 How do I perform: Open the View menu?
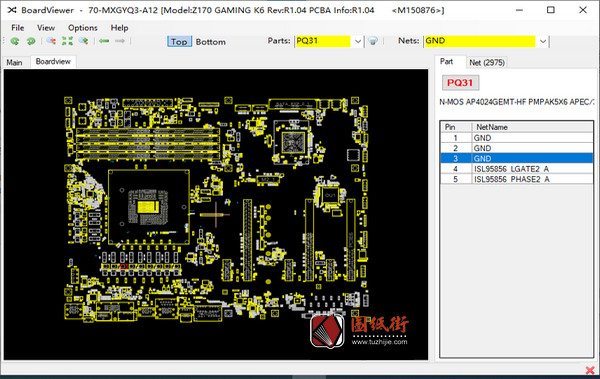46,28
